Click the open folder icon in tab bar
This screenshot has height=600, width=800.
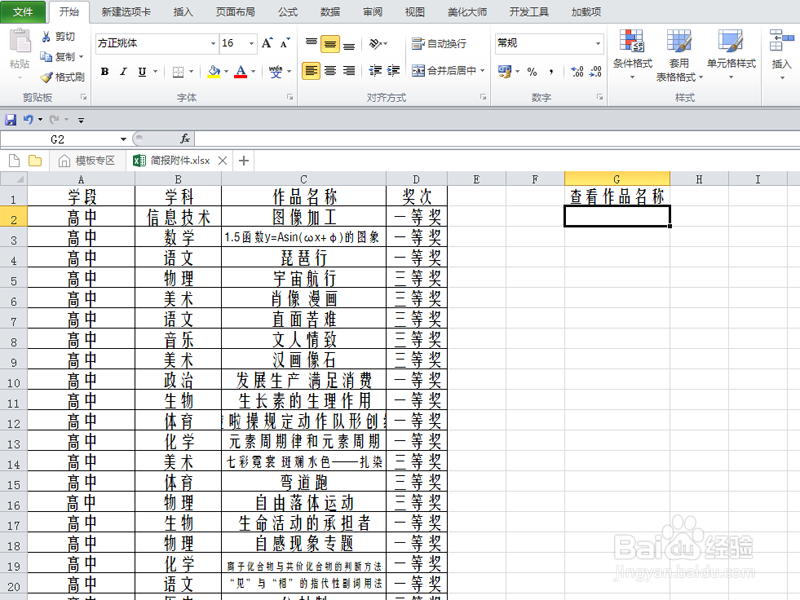click(x=35, y=161)
